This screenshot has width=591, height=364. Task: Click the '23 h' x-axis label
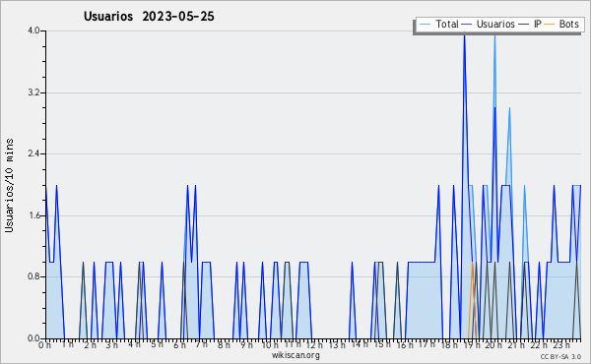[x=561, y=345]
